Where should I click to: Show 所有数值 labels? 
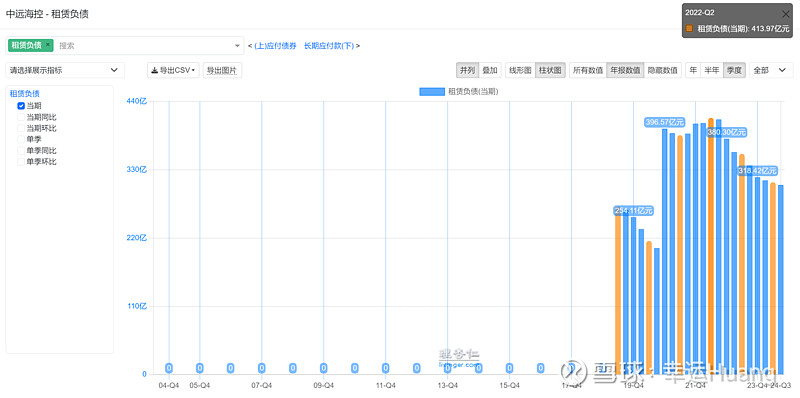coord(588,70)
